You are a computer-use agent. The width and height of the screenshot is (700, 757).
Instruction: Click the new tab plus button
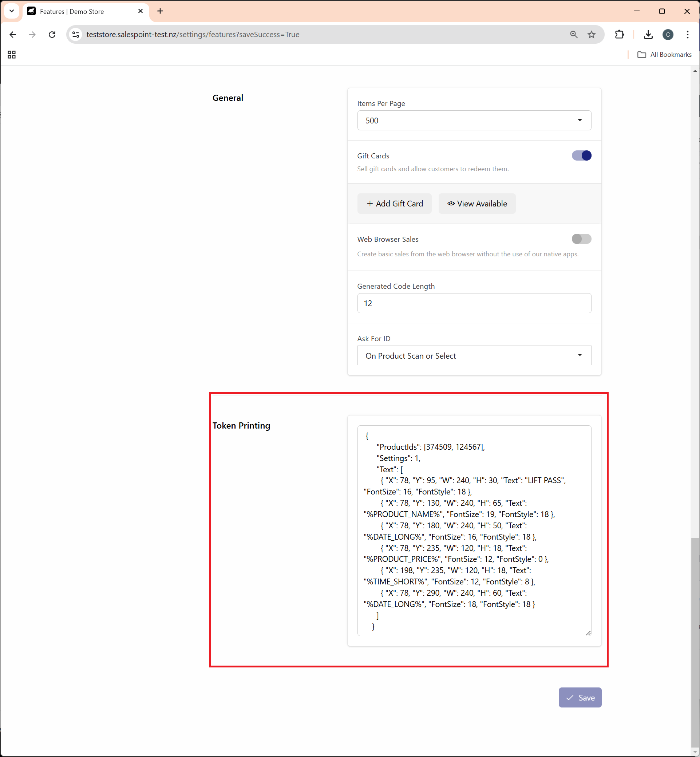pyautogui.click(x=160, y=11)
